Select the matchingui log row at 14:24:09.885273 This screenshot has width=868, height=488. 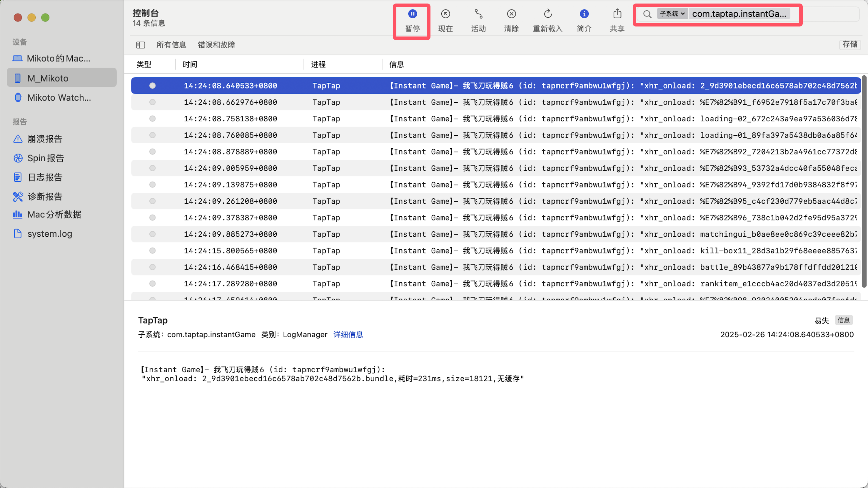pos(496,234)
